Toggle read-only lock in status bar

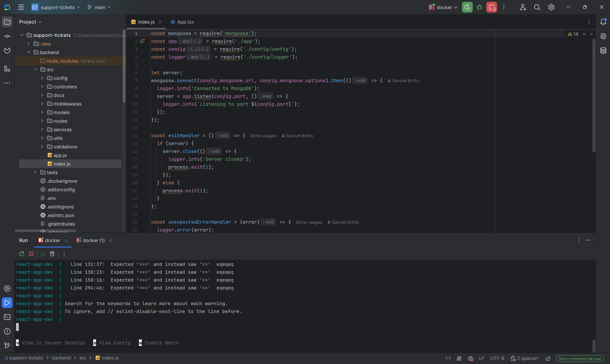pyautogui.click(x=548, y=358)
